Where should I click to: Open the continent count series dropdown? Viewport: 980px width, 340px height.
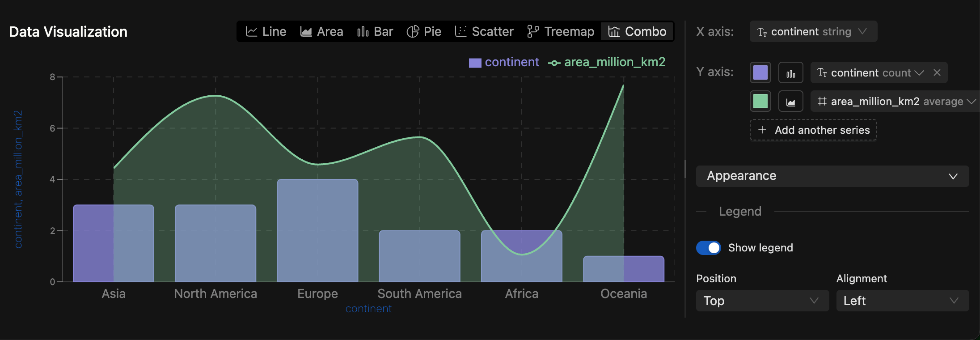point(870,72)
